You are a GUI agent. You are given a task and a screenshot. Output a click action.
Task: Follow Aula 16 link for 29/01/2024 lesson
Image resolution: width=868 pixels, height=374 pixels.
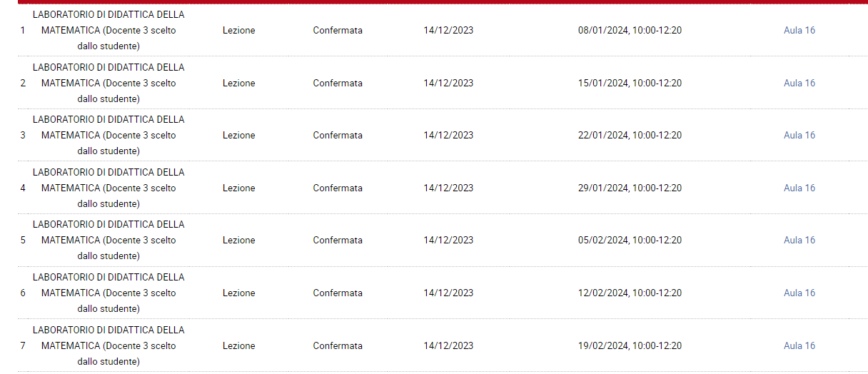799,188
